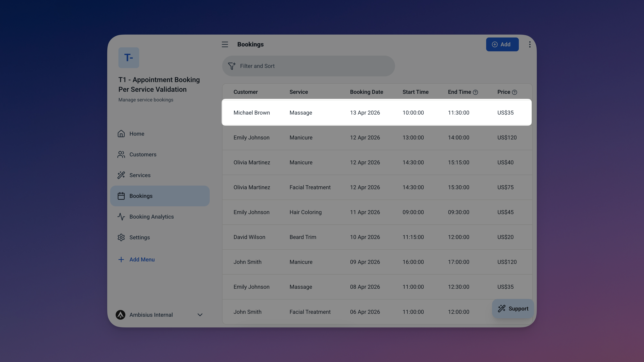This screenshot has width=644, height=362.
Task: Click the Ambisius Internal avatar icon
Action: click(x=121, y=315)
